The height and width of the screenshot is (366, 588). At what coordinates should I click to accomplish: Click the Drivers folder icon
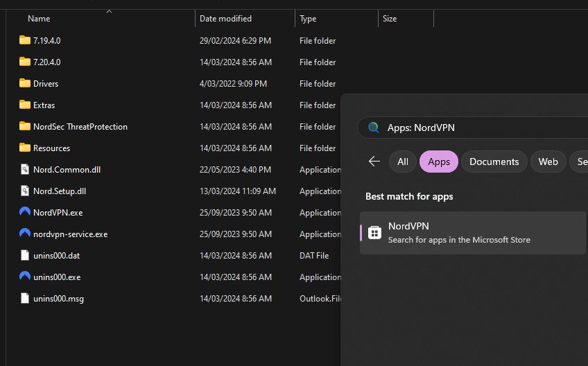click(25, 83)
